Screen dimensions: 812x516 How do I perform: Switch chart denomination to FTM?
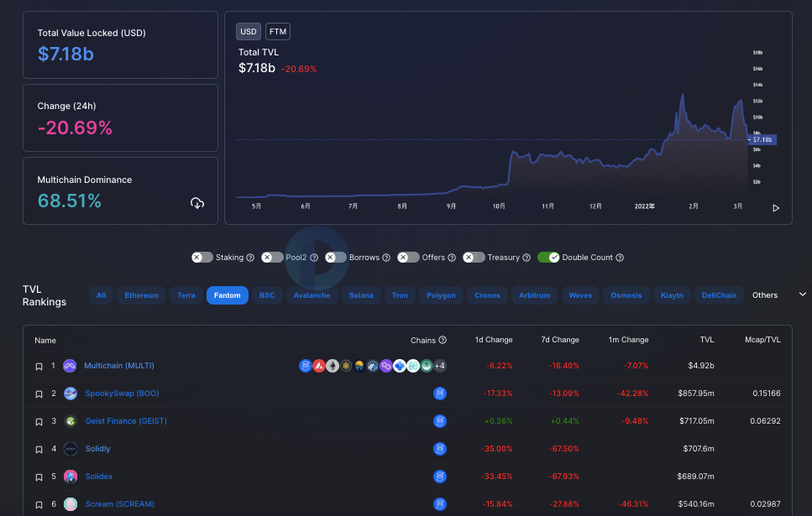(278, 32)
